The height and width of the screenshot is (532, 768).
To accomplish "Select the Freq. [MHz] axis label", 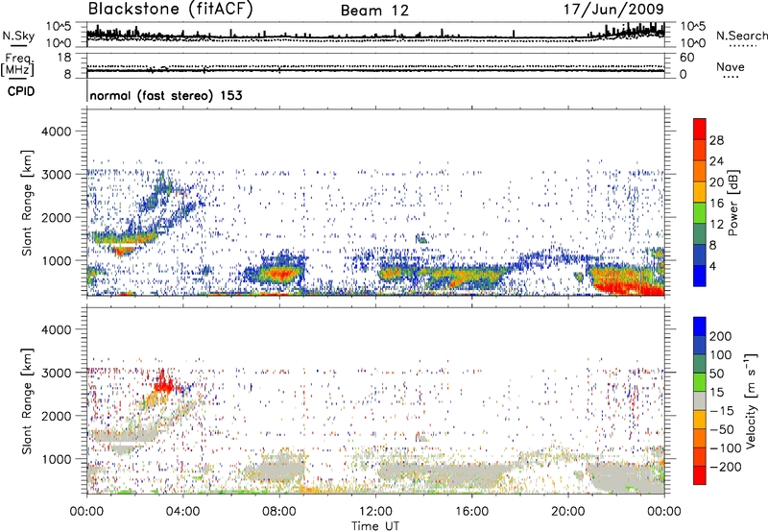I will 17,64.
